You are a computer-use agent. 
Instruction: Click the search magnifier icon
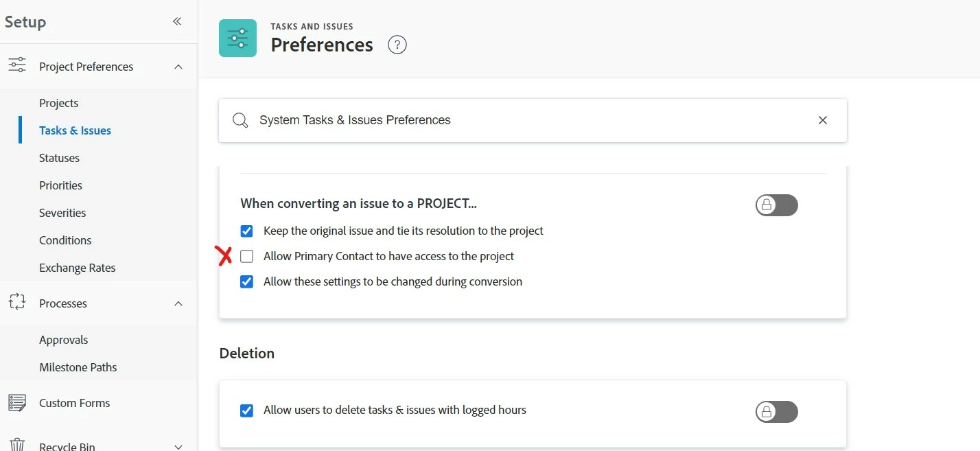(x=240, y=121)
